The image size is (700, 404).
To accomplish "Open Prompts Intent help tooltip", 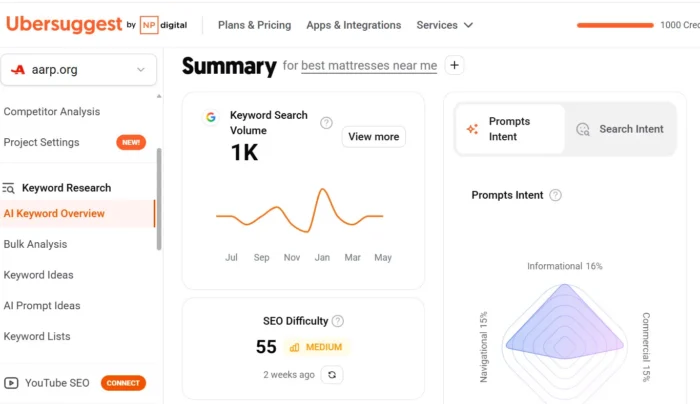I will 555,195.
